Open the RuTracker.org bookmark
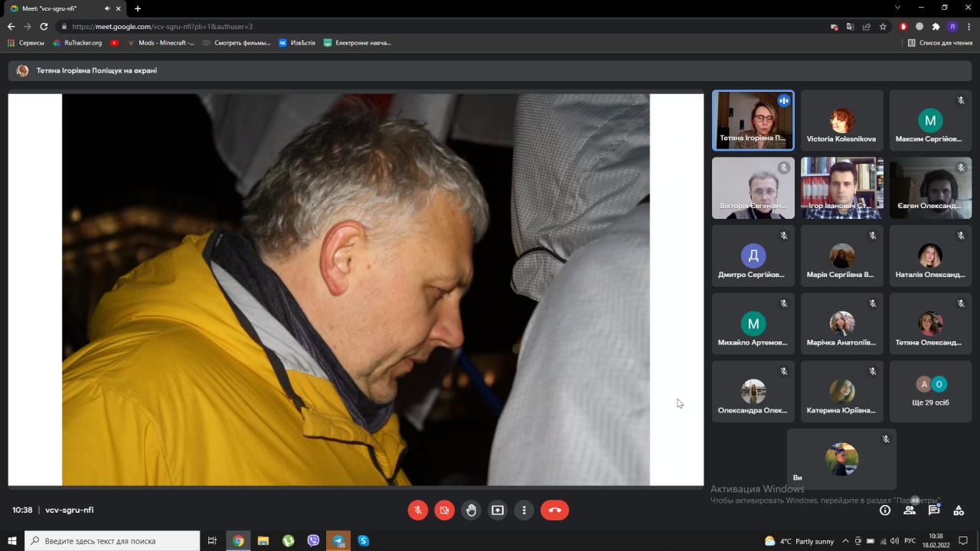Image resolution: width=980 pixels, height=551 pixels. click(77, 43)
